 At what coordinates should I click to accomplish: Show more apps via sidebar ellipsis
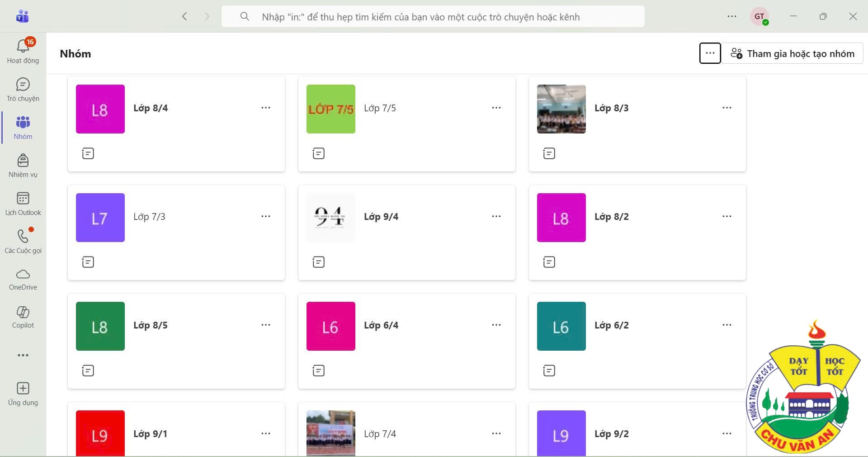(23, 355)
